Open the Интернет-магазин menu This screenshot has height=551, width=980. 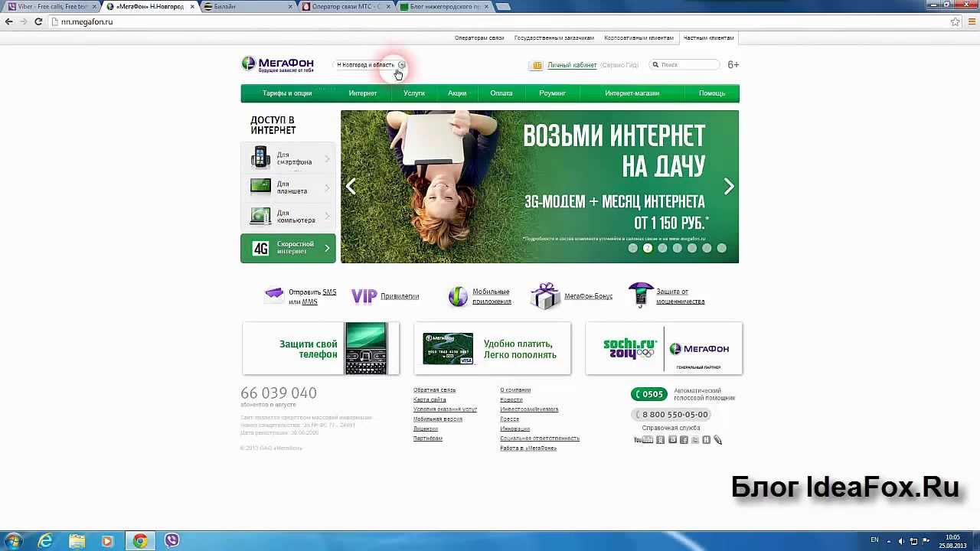(x=632, y=93)
